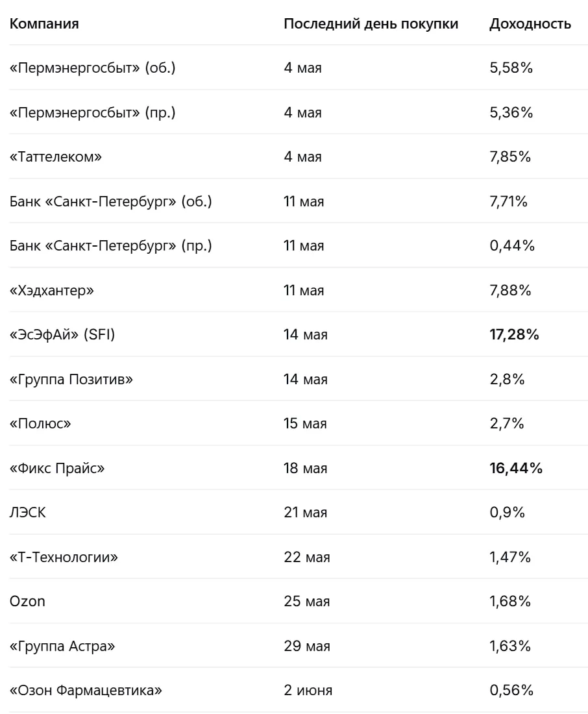Select the «ЭсЭфАй» (SFI) company name

point(62,335)
